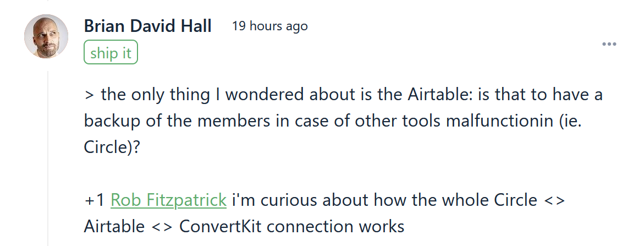Click the "+1" text before Rob Fitzpatrick

coord(94,200)
